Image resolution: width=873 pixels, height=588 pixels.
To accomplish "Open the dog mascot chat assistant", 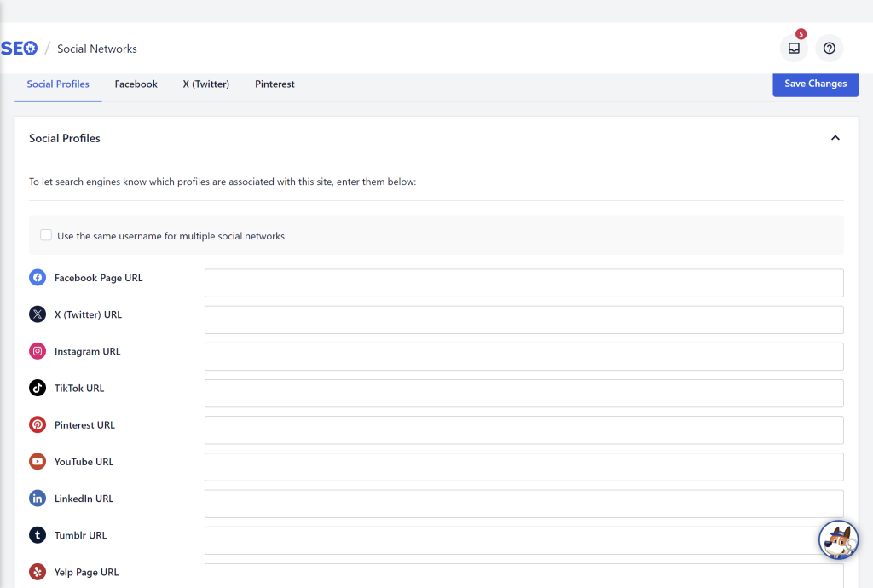I will 838,539.
